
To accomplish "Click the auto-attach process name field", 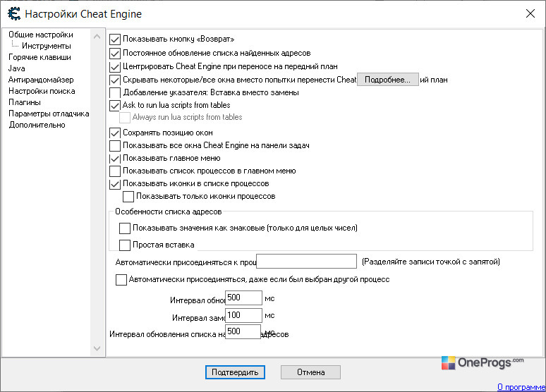I will (x=306, y=262).
